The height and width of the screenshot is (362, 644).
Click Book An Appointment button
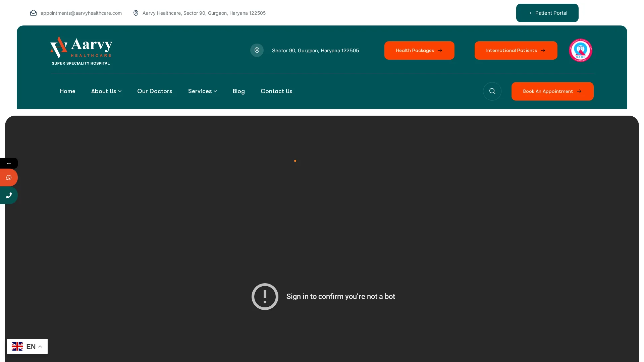pyautogui.click(x=552, y=91)
